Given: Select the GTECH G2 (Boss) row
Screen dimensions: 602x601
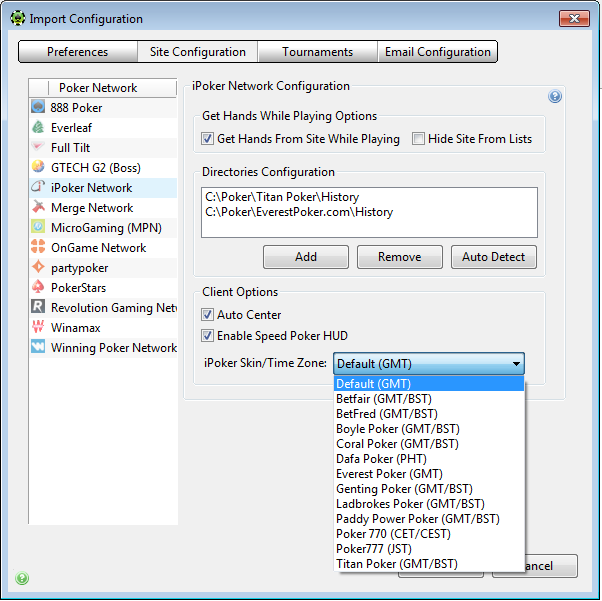Looking at the screenshot, I should point(103,167).
